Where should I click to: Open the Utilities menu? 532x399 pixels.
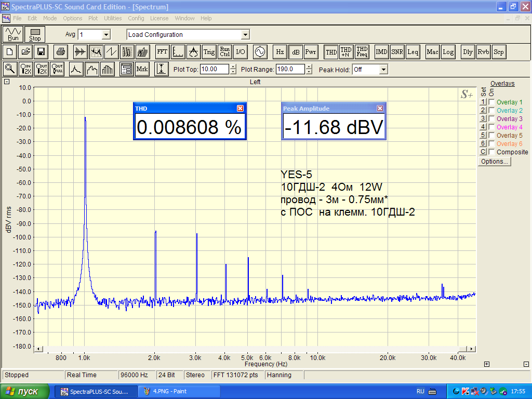click(x=113, y=18)
